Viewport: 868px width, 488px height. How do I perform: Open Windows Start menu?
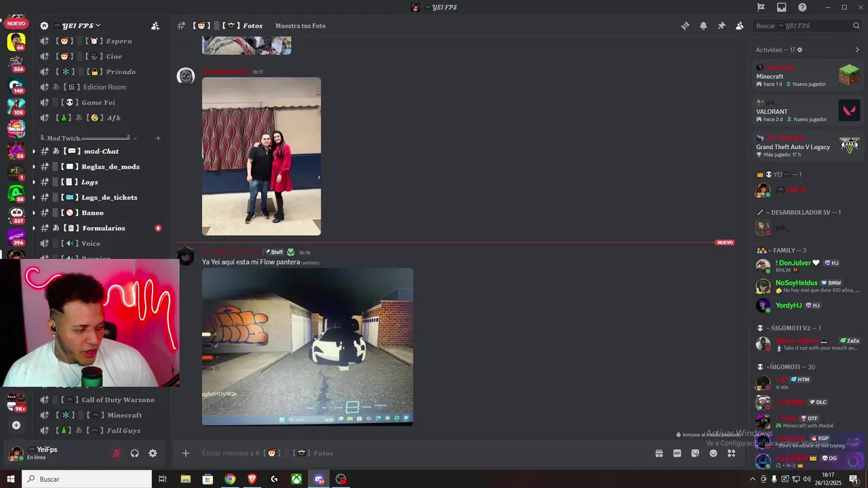10,479
